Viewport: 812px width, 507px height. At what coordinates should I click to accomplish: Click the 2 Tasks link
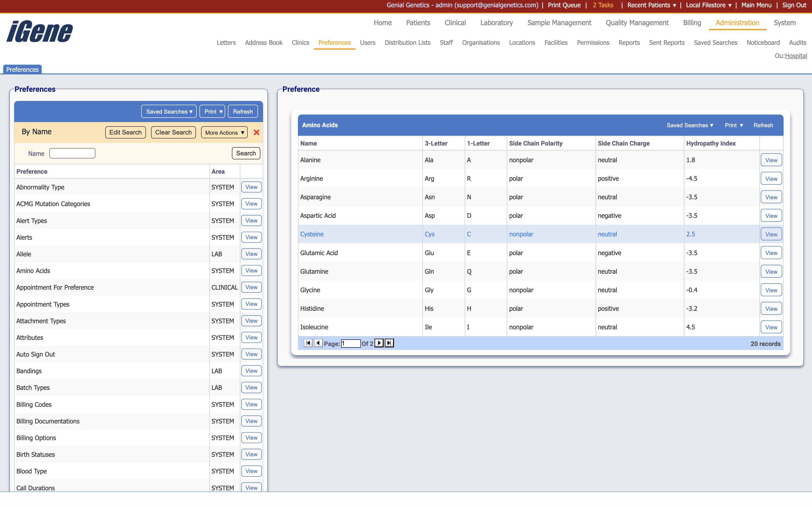pos(603,5)
